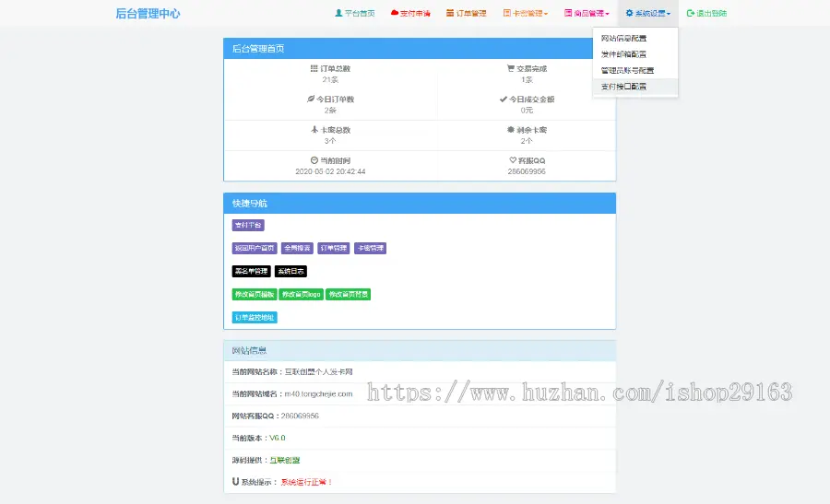This screenshot has height=504, width=830.
Task: Click the 21条 order total value
Action: [330, 79]
